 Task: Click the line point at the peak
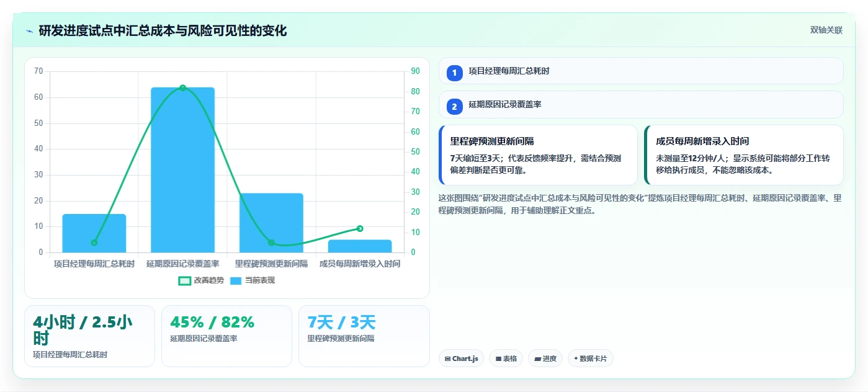coord(183,88)
